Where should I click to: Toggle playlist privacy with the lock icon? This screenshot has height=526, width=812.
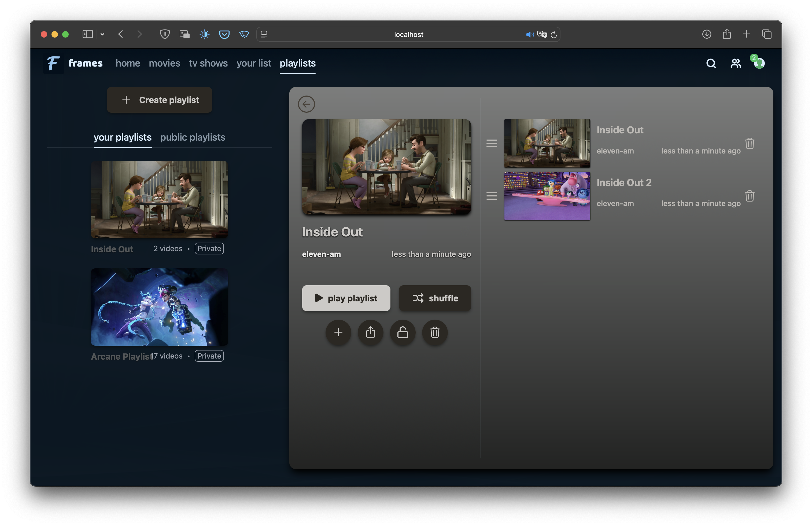403,333
